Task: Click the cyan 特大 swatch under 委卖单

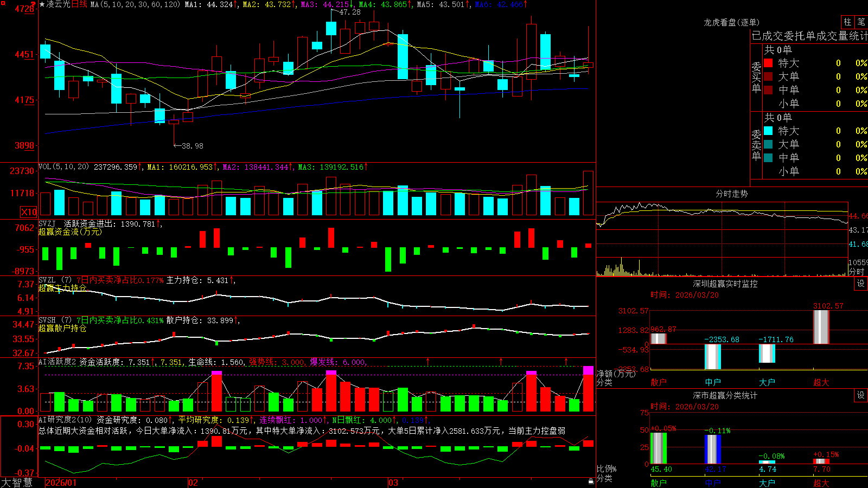Action: (x=768, y=131)
